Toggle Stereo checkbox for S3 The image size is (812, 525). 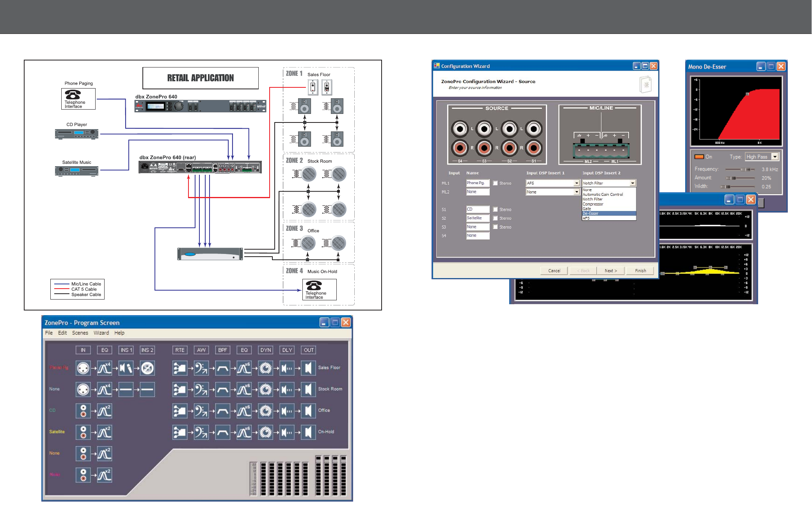click(x=495, y=227)
